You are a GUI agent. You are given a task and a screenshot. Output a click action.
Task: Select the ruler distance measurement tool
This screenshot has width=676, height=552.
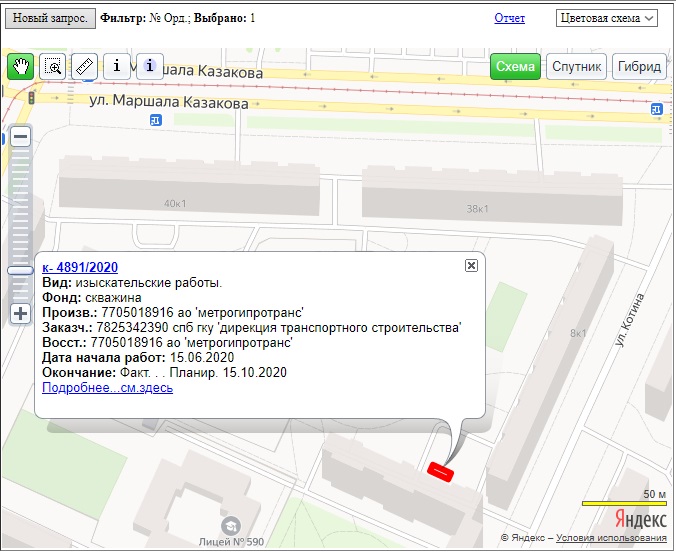tap(85, 67)
